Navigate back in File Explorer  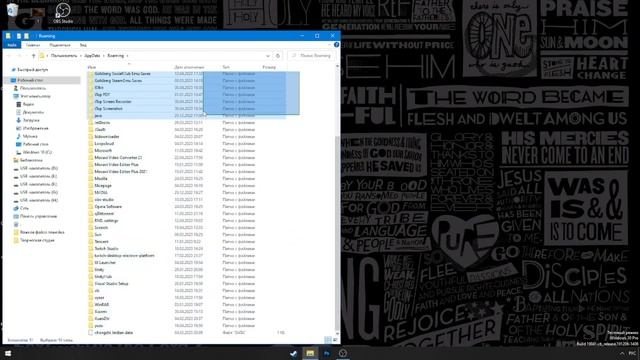tap(10, 56)
